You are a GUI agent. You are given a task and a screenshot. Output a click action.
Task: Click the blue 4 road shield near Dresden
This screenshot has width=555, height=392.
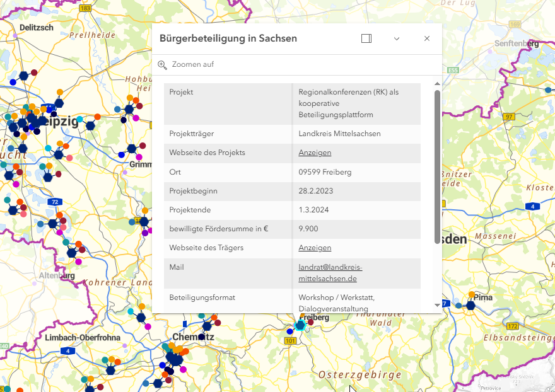coord(533,205)
